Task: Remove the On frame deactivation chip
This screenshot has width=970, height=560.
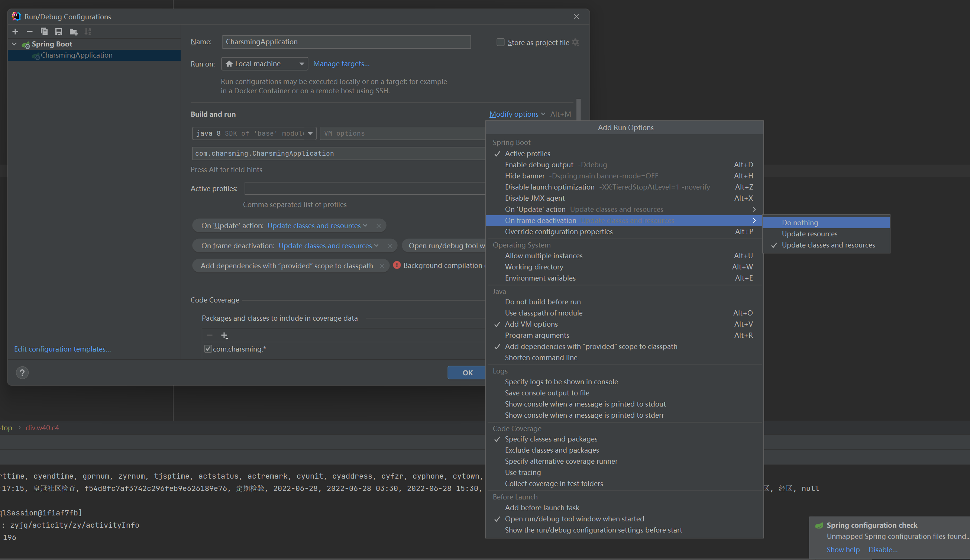Action: [389, 246]
